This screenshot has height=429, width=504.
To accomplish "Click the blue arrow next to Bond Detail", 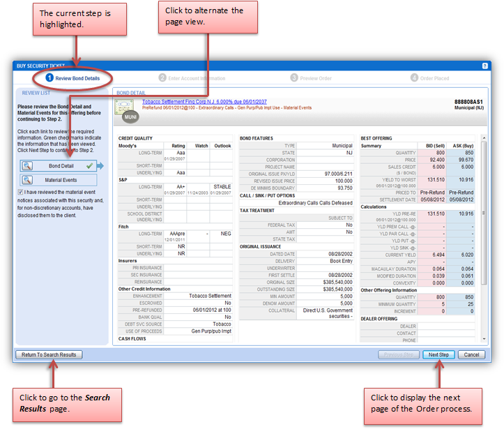I will [99, 166].
